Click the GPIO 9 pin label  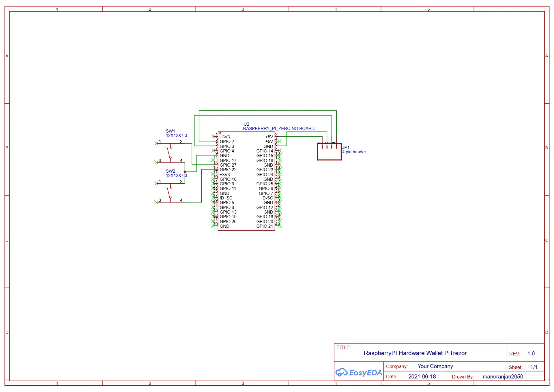point(227,184)
